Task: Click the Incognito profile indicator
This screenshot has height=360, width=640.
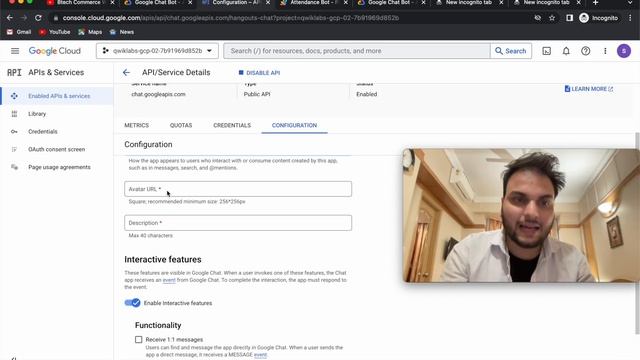Action: 598,18
